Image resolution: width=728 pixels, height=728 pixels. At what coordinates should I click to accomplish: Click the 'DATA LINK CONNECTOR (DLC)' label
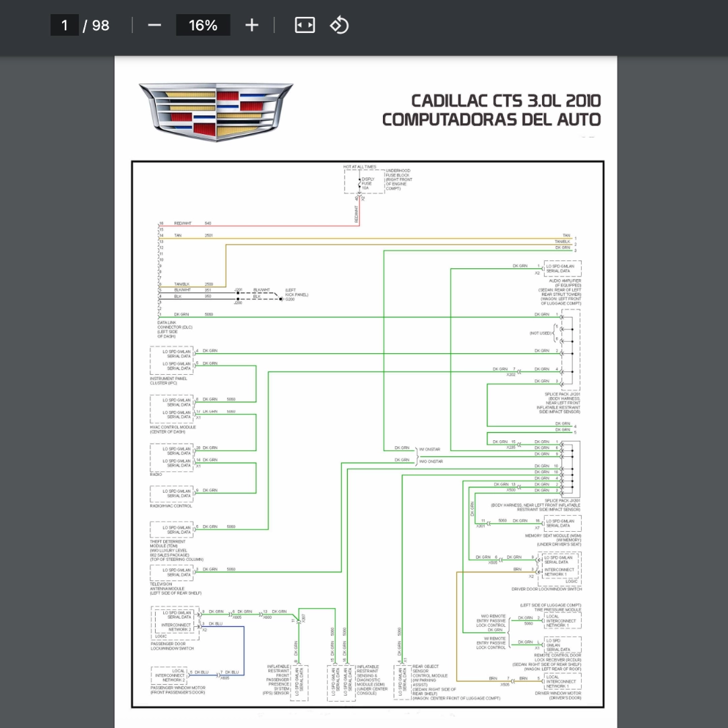(x=175, y=325)
